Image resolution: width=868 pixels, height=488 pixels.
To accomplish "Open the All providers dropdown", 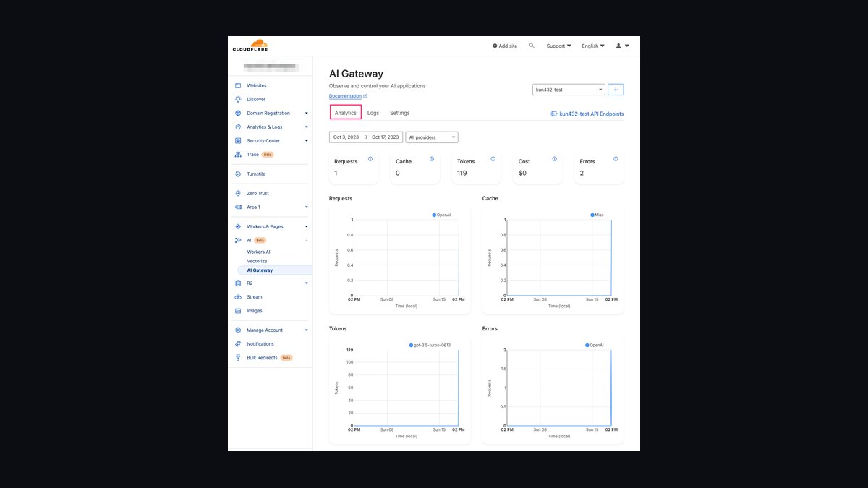I will pos(432,137).
